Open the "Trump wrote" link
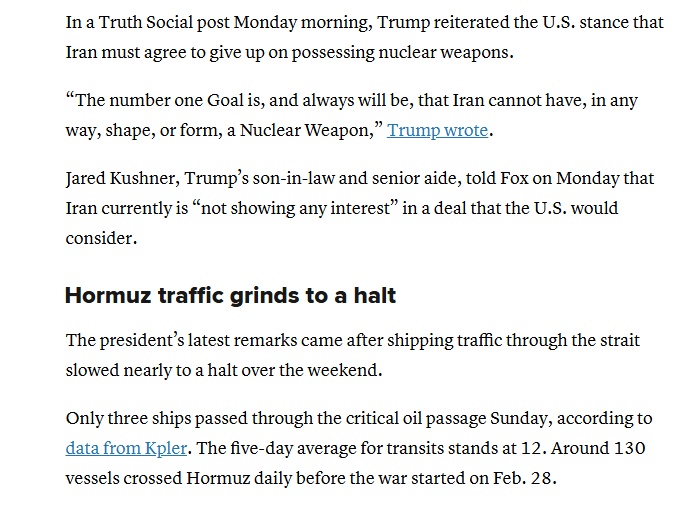The width and height of the screenshot is (697, 516). coord(437,130)
